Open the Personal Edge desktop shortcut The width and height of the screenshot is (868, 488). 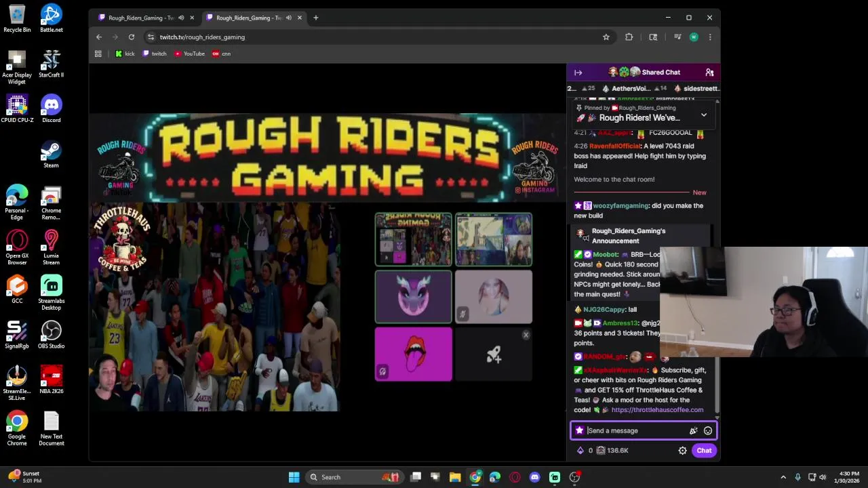point(17,203)
